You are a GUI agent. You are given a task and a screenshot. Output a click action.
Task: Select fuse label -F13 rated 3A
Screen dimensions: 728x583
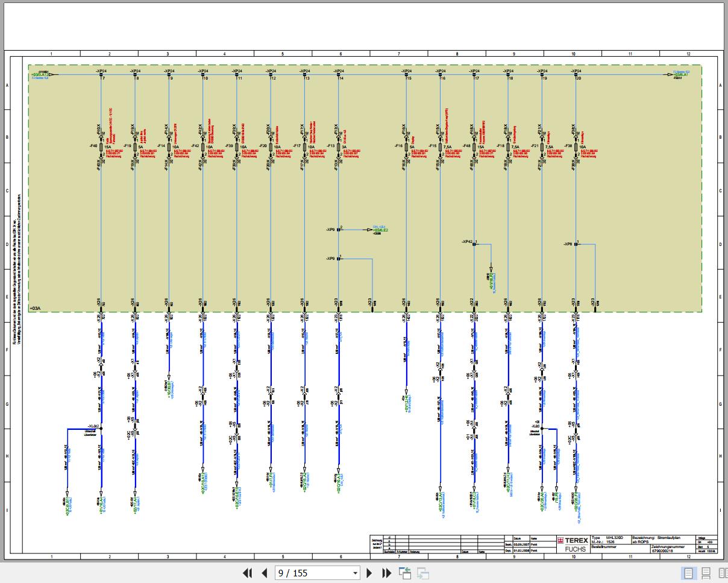[x=331, y=146]
